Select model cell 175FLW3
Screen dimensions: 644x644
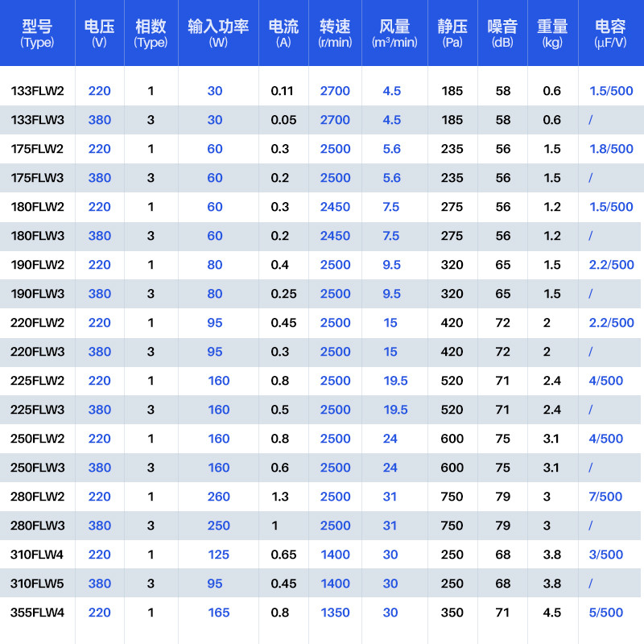coord(37,178)
